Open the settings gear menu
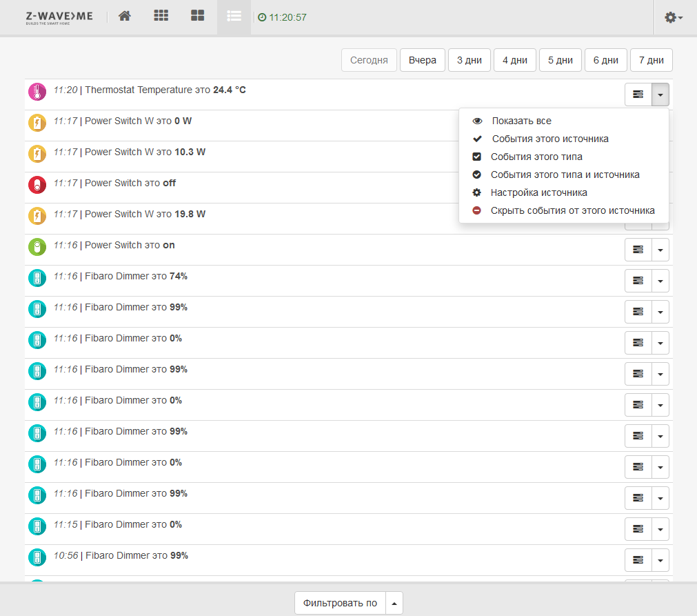This screenshot has height=616, width=697. coord(674,17)
